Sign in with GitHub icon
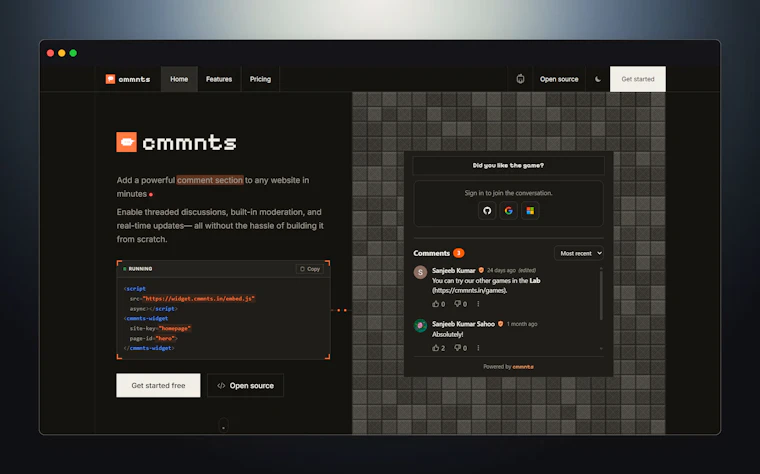Image resolution: width=760 pixels, height=474 pixels. (487, 210)
